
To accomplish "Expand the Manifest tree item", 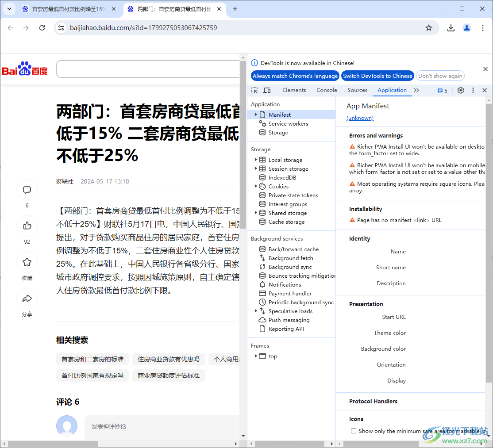I will (x=256, y=115).
